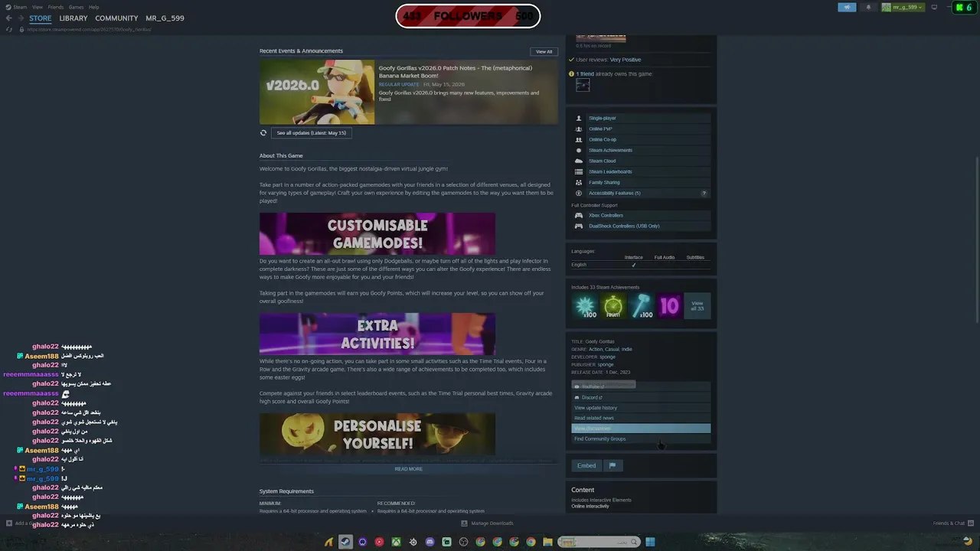Click the friend avatar who owns this game
Image resolution: width=980 pixels, height=551 pixels.
(x=583, y=85)
